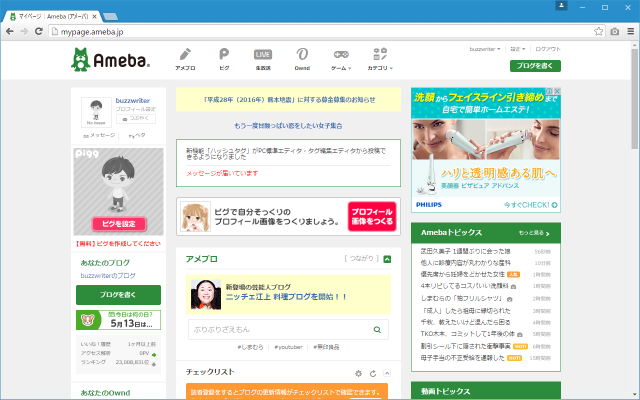
Task: Open topic TKO木本、コミットして1年後の体
Action: (x=468, y=334)
